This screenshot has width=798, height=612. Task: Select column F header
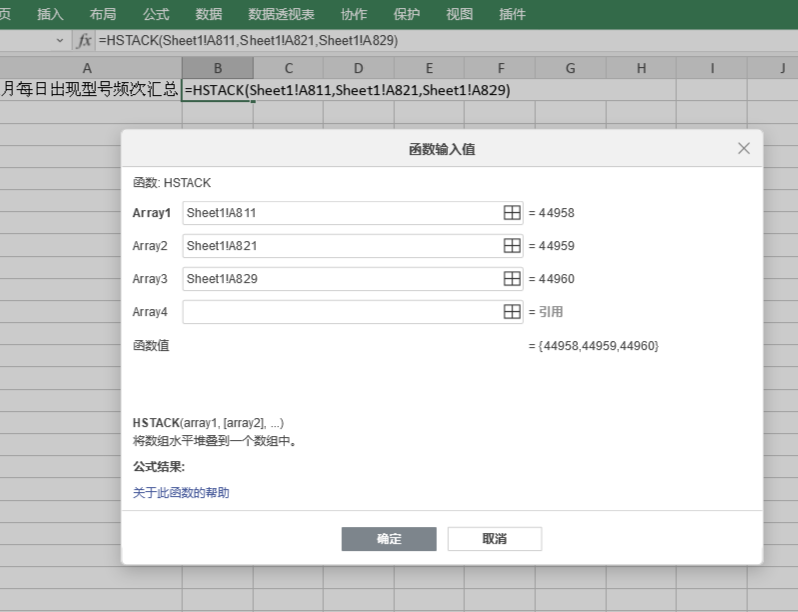click(500, 68)
